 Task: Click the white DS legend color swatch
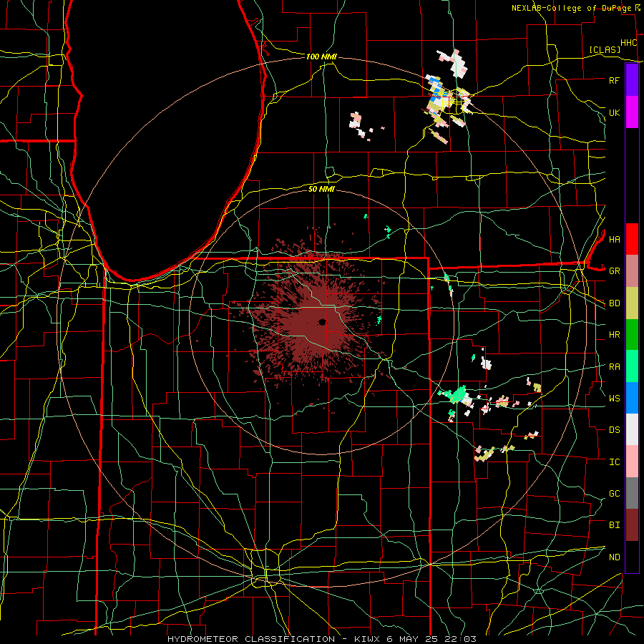point(632,429)
